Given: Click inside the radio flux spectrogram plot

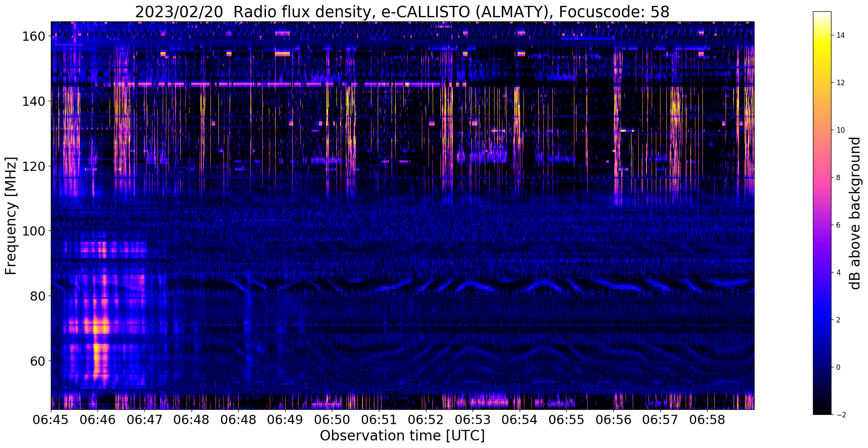Looking at the screenshot, I should [402, 215].
